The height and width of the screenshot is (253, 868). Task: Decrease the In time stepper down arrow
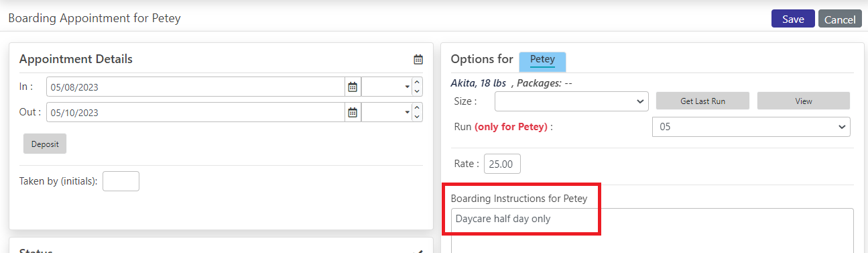click(x=418, y=92)
